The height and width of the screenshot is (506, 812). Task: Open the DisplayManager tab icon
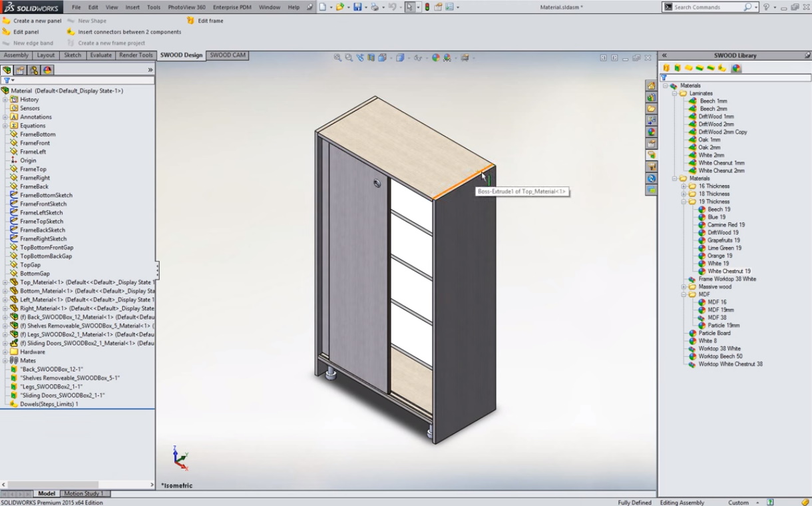click(x=48, y=70)
